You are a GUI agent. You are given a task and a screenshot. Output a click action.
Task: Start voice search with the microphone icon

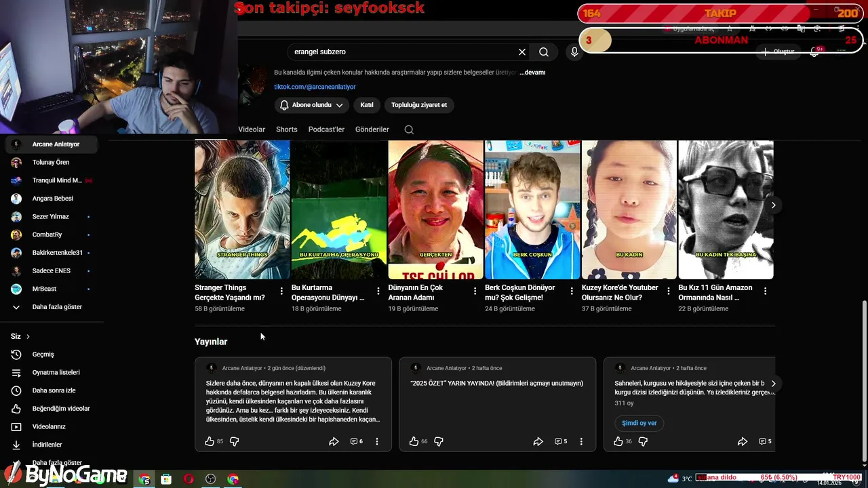(x=574, y=52)
